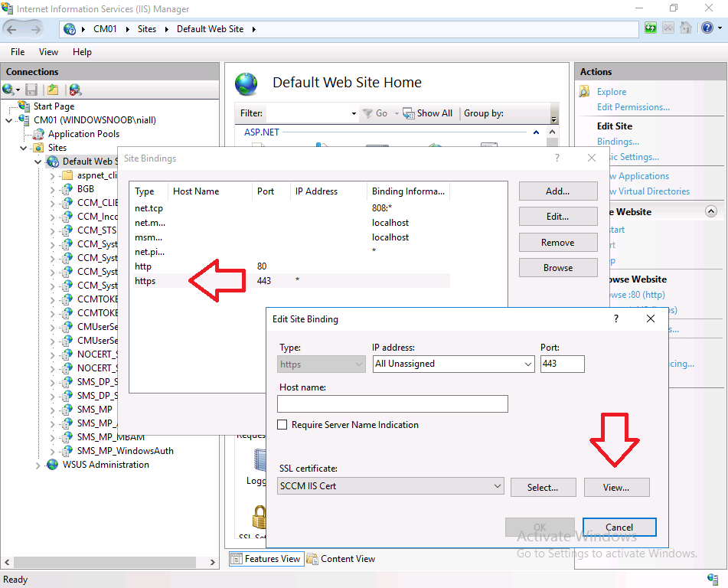Click the Select... certificate button
This screenshot has height=588, width=728.
(x=543, y=488)
